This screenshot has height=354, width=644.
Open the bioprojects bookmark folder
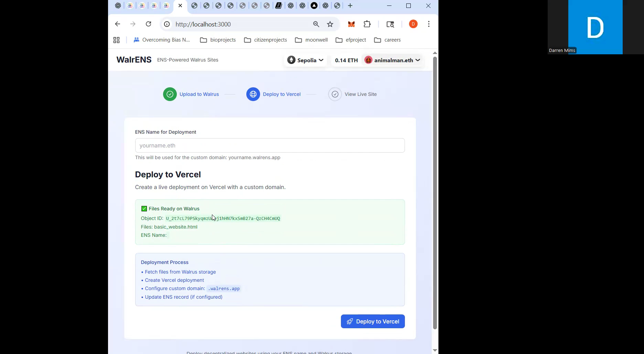point(218,40)
